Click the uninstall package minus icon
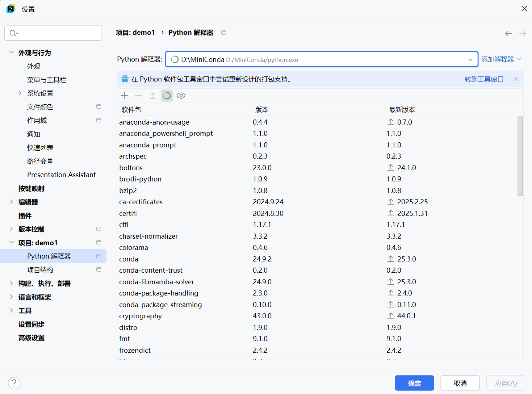 (138, 96)
